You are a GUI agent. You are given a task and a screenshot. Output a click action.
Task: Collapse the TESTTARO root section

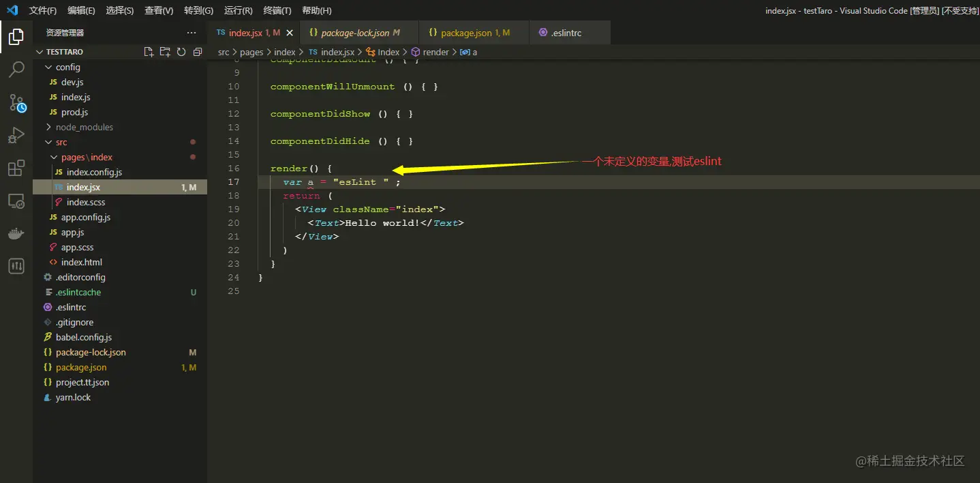coord(40,52)
